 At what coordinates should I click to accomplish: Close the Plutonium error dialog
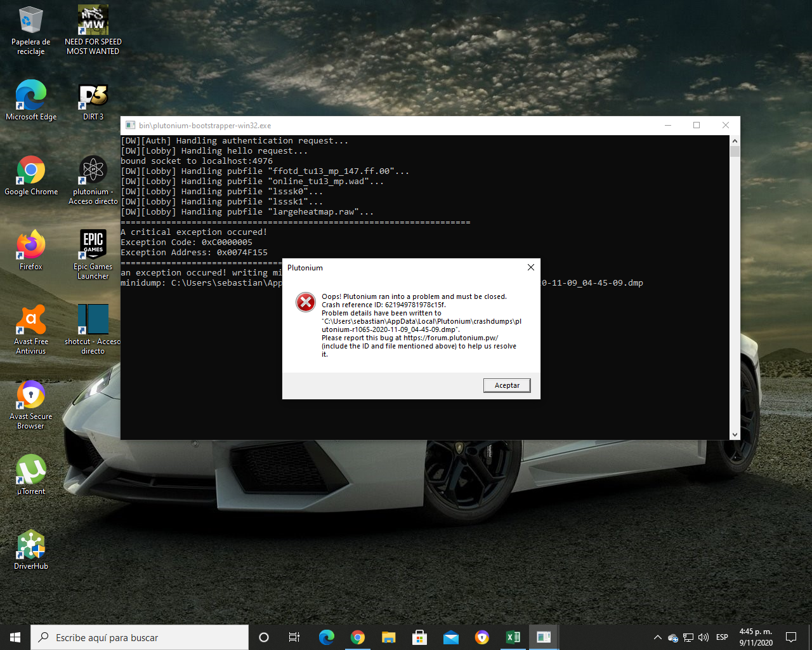click(x=531, y=267)
